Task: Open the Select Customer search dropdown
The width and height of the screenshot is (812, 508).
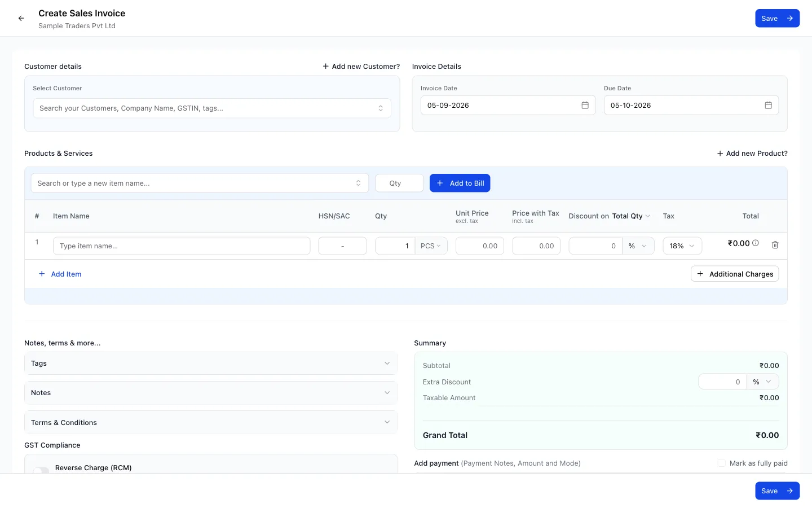Action: [x=212, y=108]
